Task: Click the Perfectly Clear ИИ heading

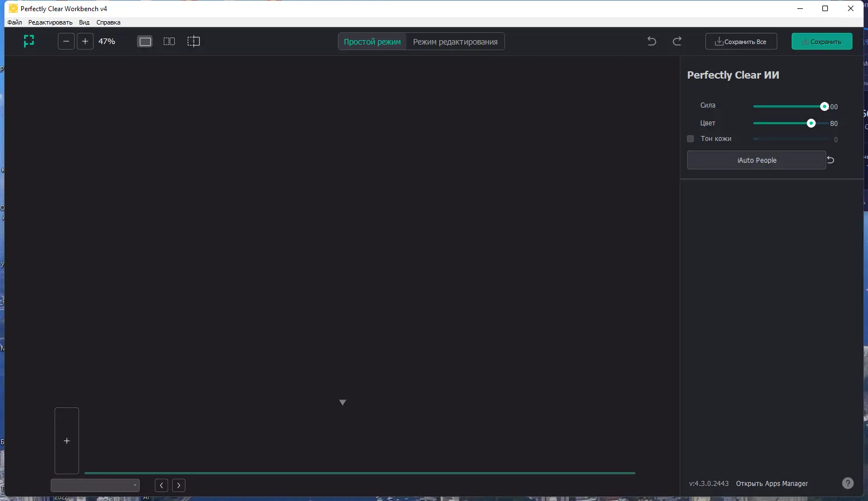Action: pos(733,75)
